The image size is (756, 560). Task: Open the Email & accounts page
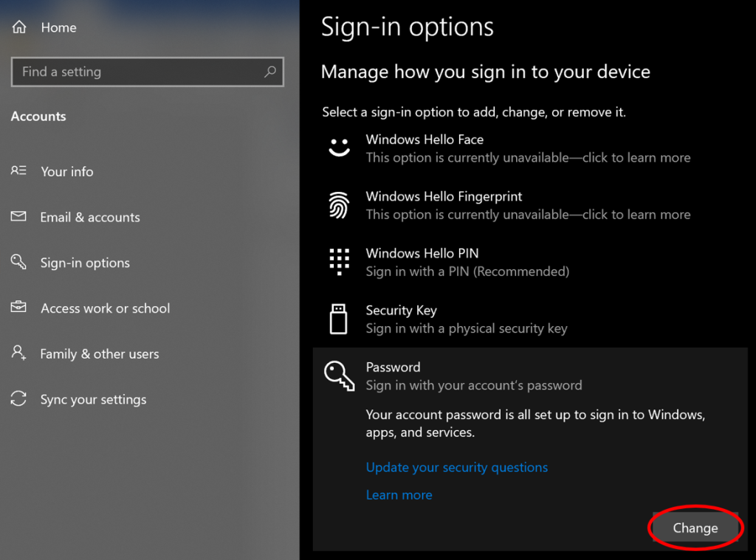click(90, 217)
